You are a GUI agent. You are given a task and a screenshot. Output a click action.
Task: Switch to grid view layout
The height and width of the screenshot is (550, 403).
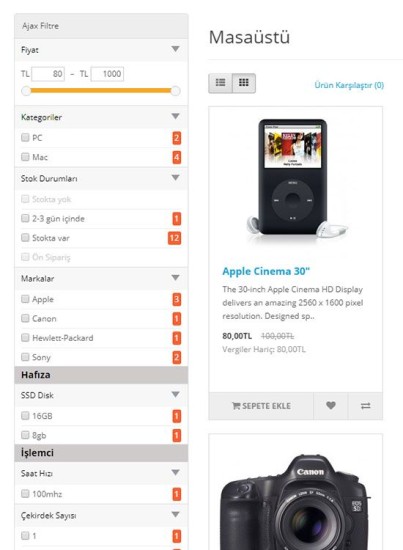[244, 83]
